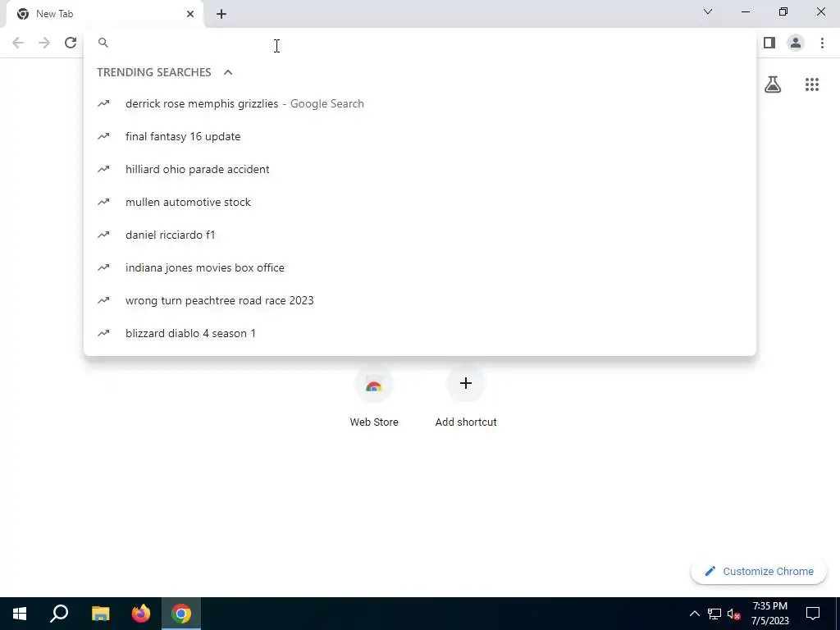This screenshot has height=630, width=840.
Task: Collapse the Trending Searches section
Action: pos(228,72)
